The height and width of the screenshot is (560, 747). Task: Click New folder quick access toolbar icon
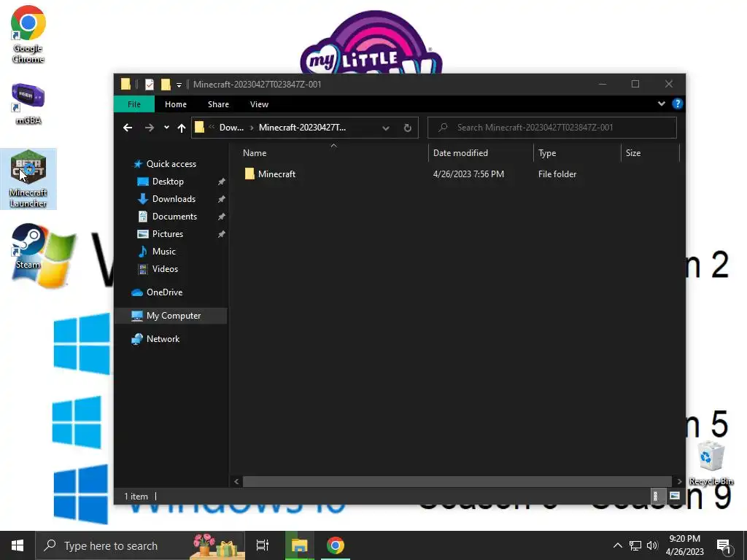coord(166,85)
